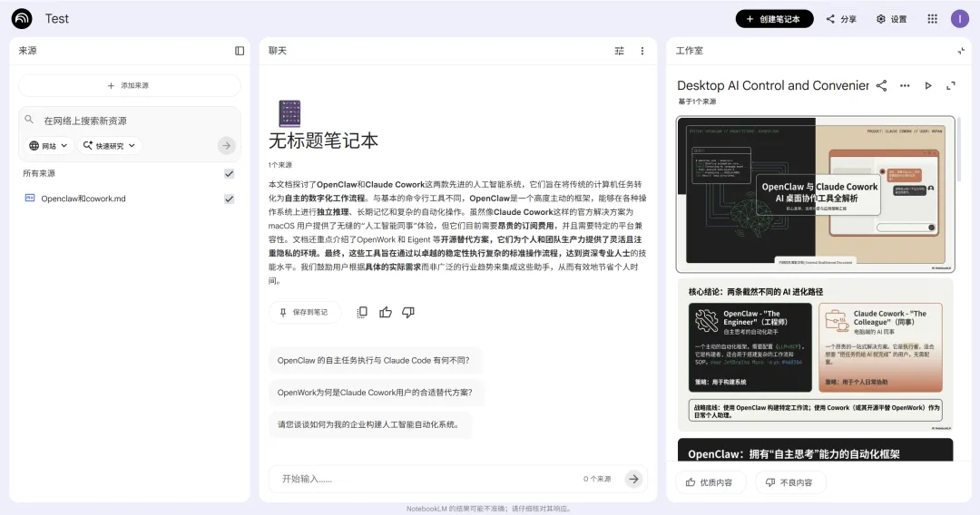Click 添加来源 add source button
The height and width of the screenshot is (515, 980).
[x=130, y=85]
